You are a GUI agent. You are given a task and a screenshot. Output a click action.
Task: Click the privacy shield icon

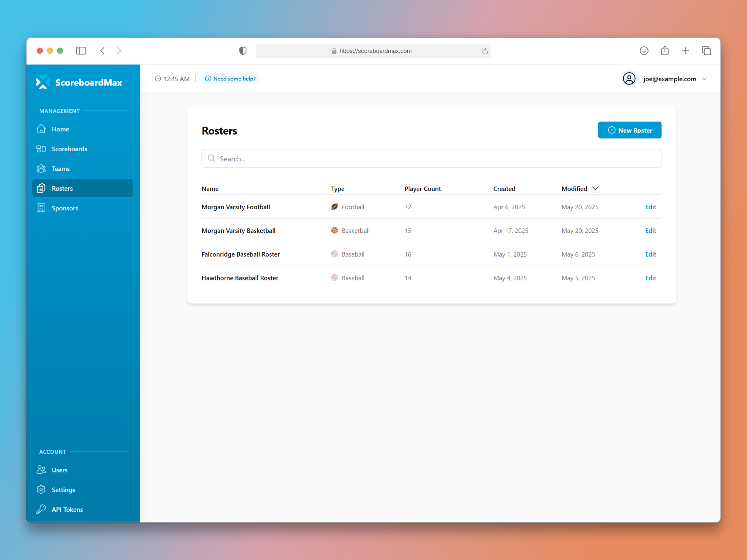point(243,51)
